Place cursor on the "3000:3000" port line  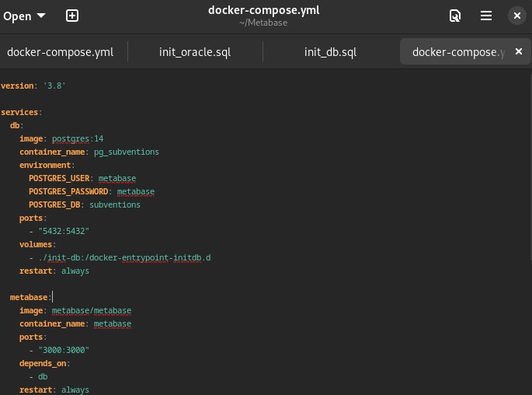coord(64,350)
